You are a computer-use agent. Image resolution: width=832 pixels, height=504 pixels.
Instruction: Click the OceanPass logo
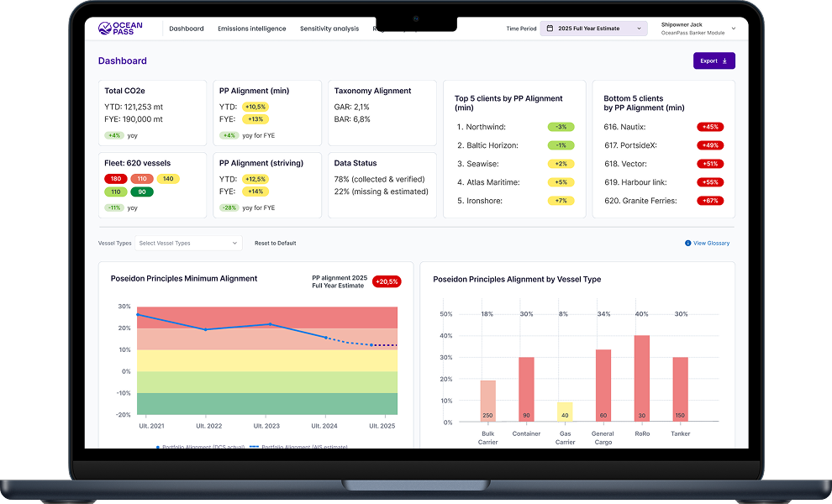pos(120,29)
